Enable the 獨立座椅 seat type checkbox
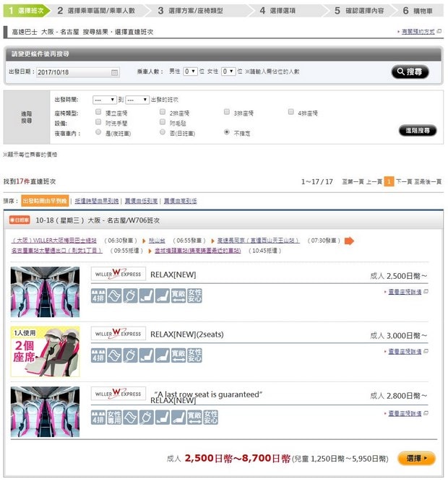The height and width of the screenshot is (484, 448). pos(98,112)
